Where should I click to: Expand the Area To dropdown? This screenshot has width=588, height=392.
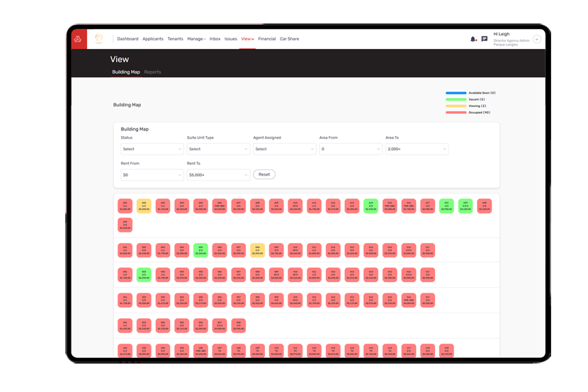click(417, 149)
